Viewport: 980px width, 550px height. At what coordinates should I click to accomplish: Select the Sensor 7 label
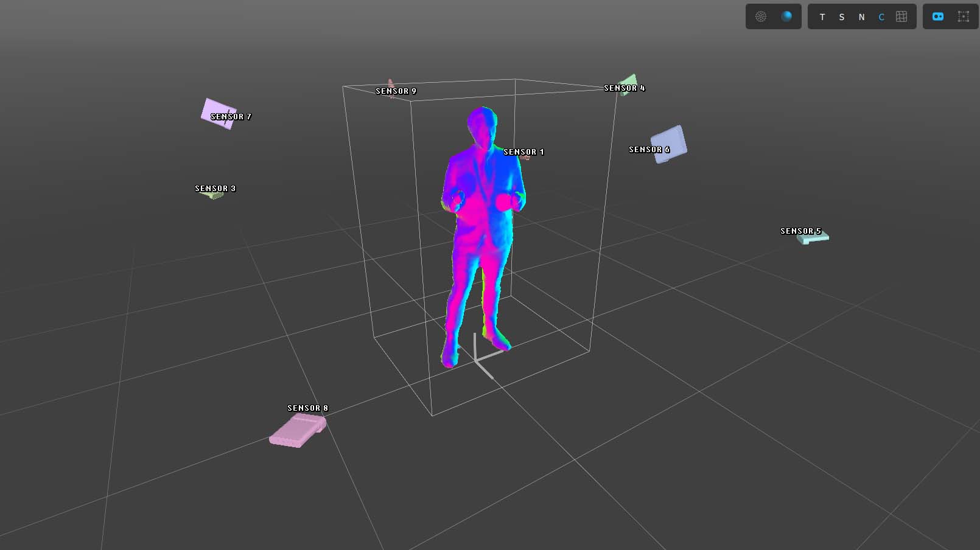point(231,117)
